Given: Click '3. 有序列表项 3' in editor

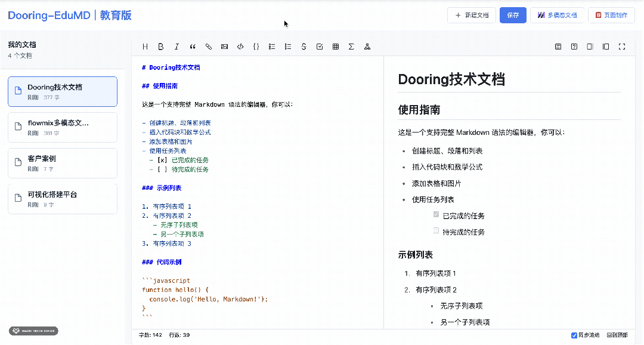Looking at the screenshot, I should [167, 244].
